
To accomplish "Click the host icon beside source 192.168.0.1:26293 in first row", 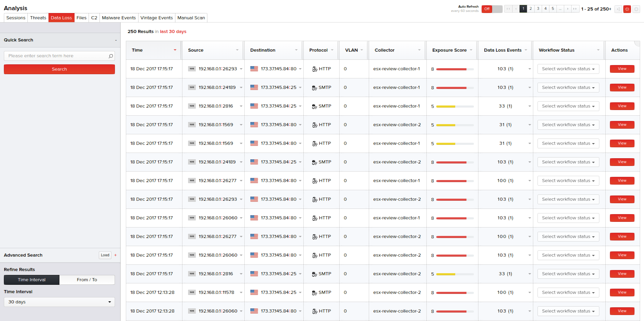I will pyautogui.click(x=192, y=69).
